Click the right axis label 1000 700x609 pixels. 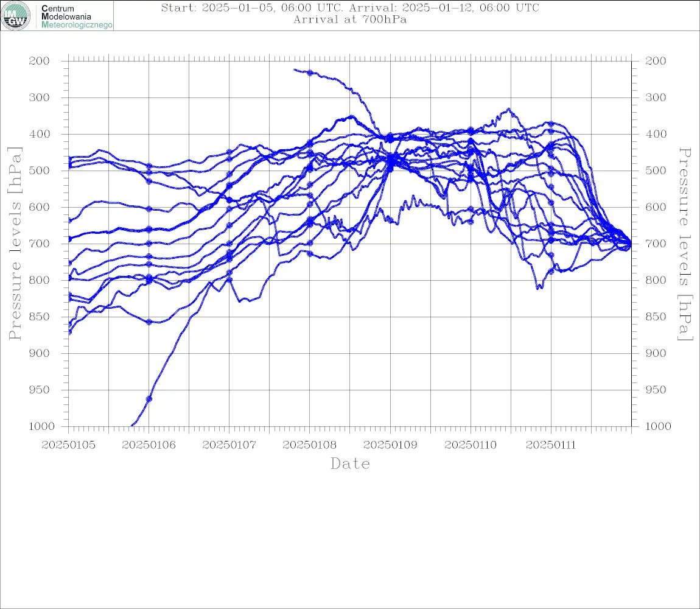point(658,426)
